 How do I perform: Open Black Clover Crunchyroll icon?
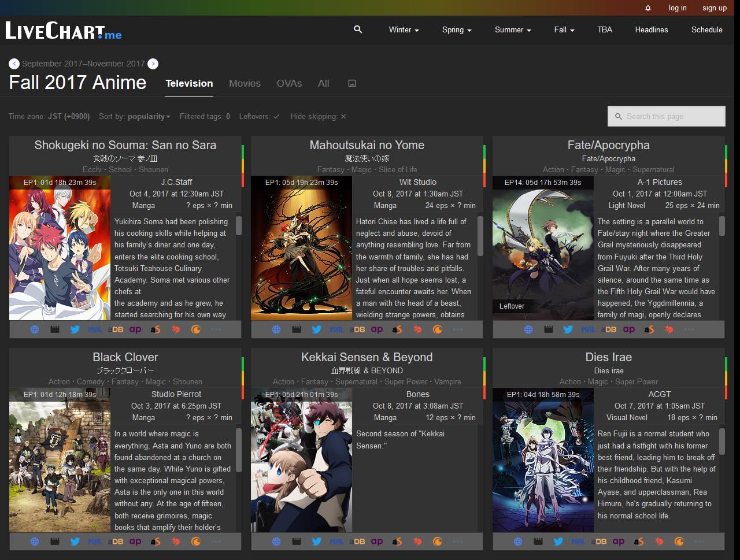(x=196, y=542)
